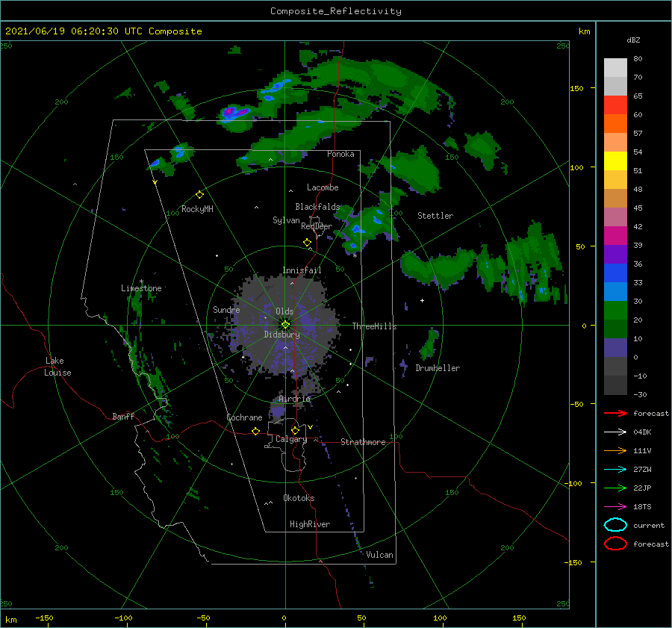Click the red forecast arrow in legend
The width and height of the screenshot is (672, 628).
(x=615, y=413)
